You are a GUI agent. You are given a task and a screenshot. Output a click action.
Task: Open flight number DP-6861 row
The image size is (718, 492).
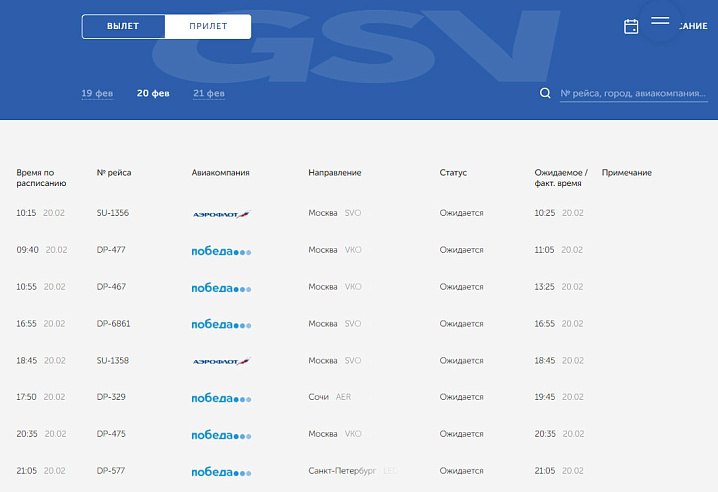(x=113, y=324)
